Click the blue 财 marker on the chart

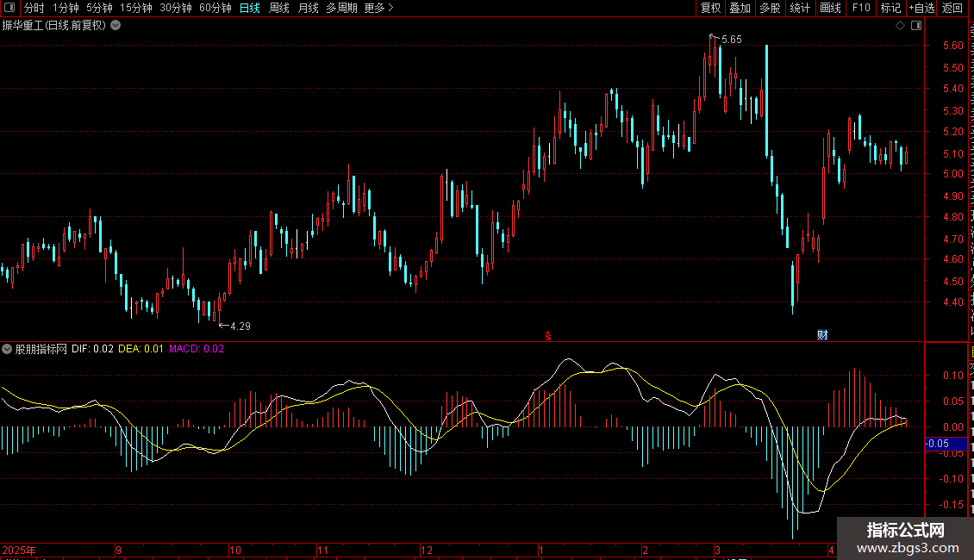[822, 335]
